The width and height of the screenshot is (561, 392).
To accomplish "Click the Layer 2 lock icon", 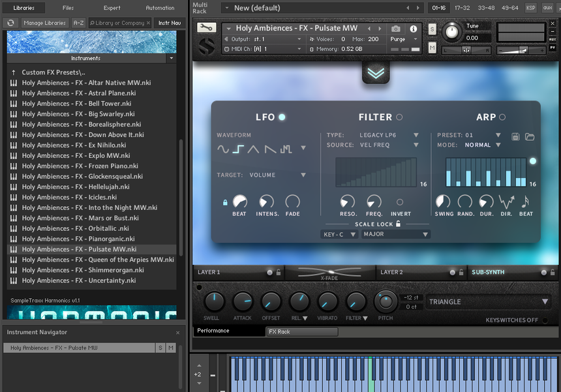I will [x=461, y=273].
